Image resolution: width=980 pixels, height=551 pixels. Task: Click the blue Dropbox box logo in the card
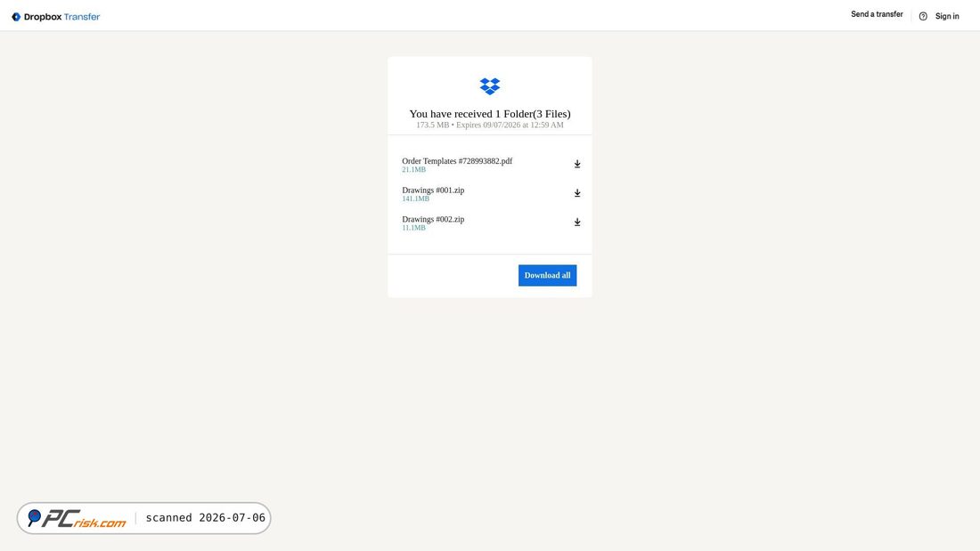point(490,86)
